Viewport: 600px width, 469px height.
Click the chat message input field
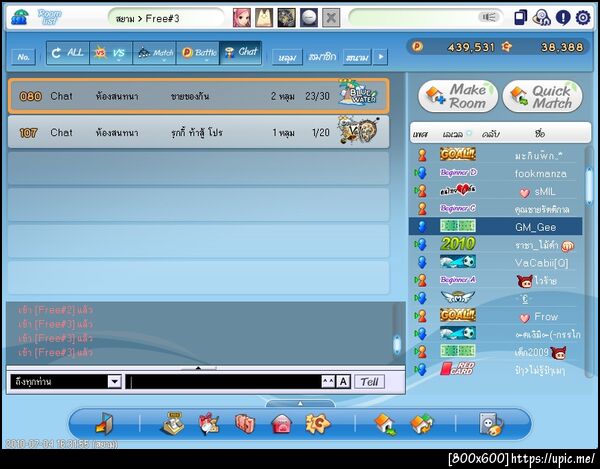coord(223,381)
